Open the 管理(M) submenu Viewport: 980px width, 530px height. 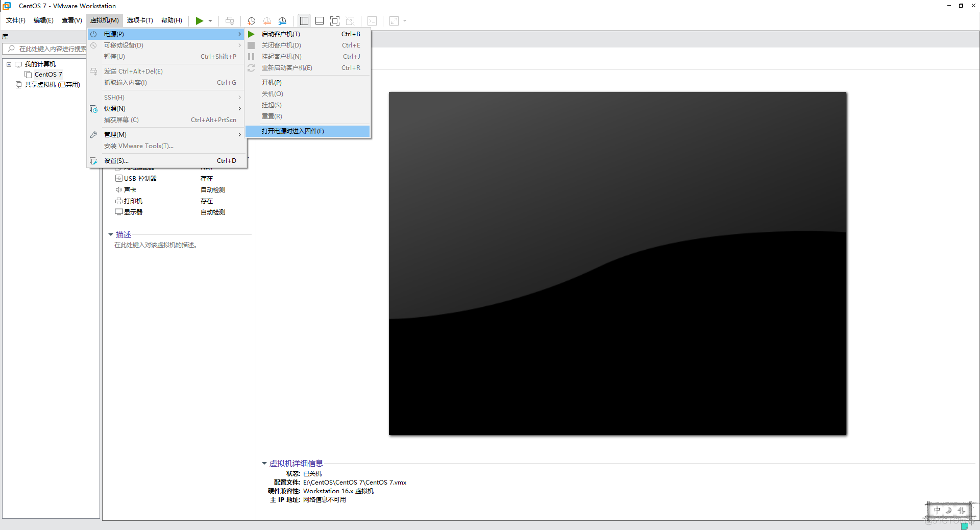165,135
